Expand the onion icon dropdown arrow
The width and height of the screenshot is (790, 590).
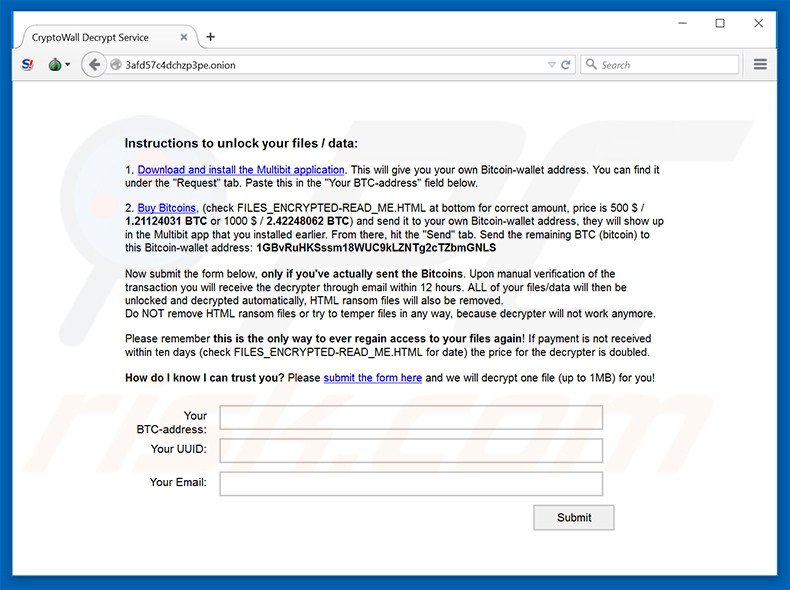point(68,64)
